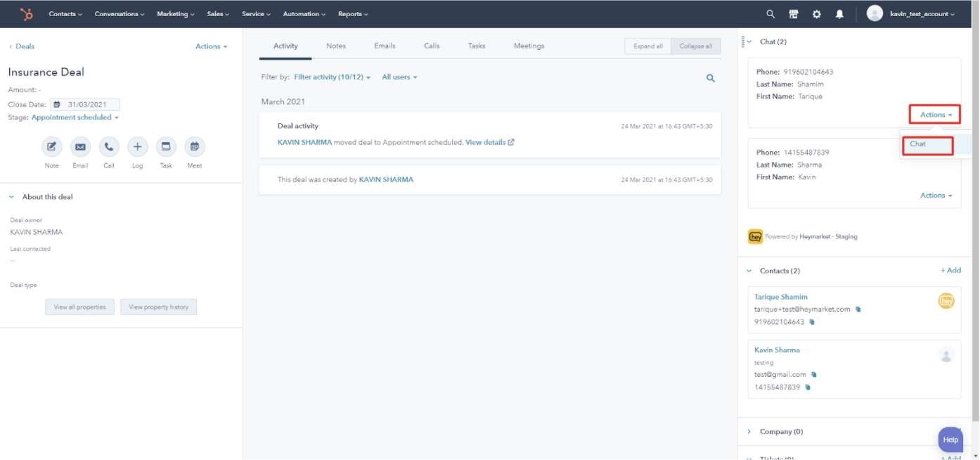Open the Reports navigation menu
980x460 pixels.
353,14
